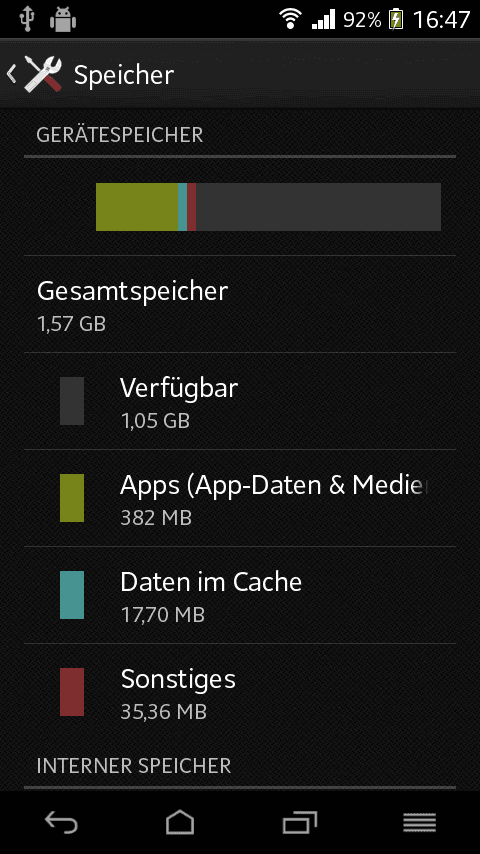Tap the USB icon in status bar
The width and height of the screenshot is (480, 854).
[x=26, y=20]
